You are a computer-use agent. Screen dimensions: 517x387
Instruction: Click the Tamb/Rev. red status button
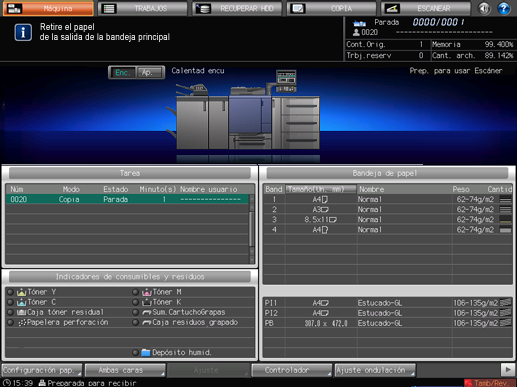(x=490, y=383)
